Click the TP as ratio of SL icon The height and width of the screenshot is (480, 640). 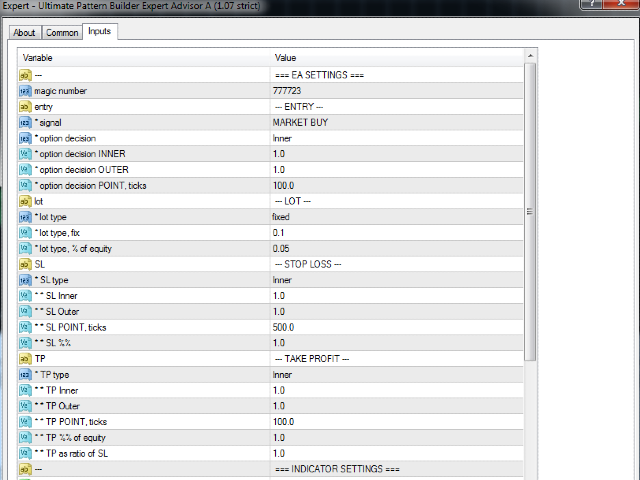pyautogui.click(x=25, y=453)
